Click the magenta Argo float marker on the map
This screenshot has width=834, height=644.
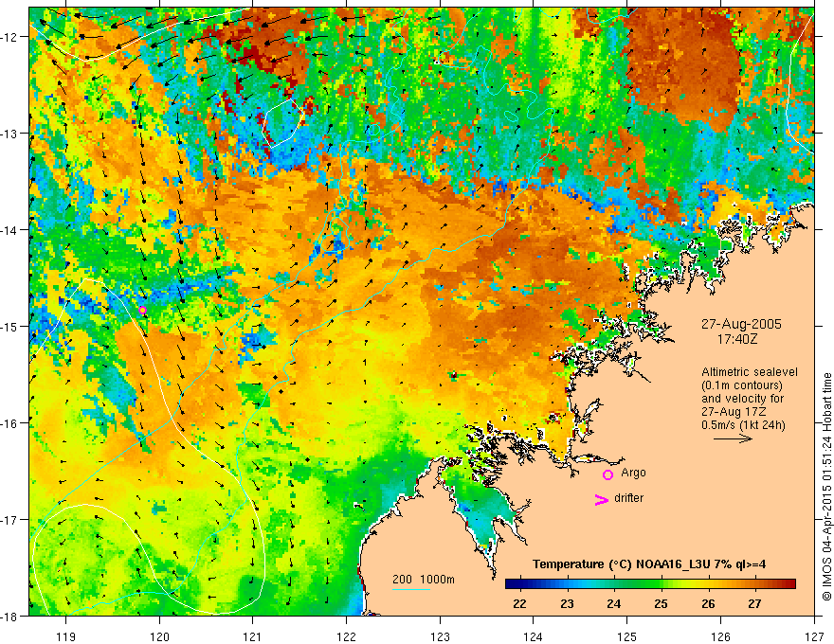tap(142, 311)
